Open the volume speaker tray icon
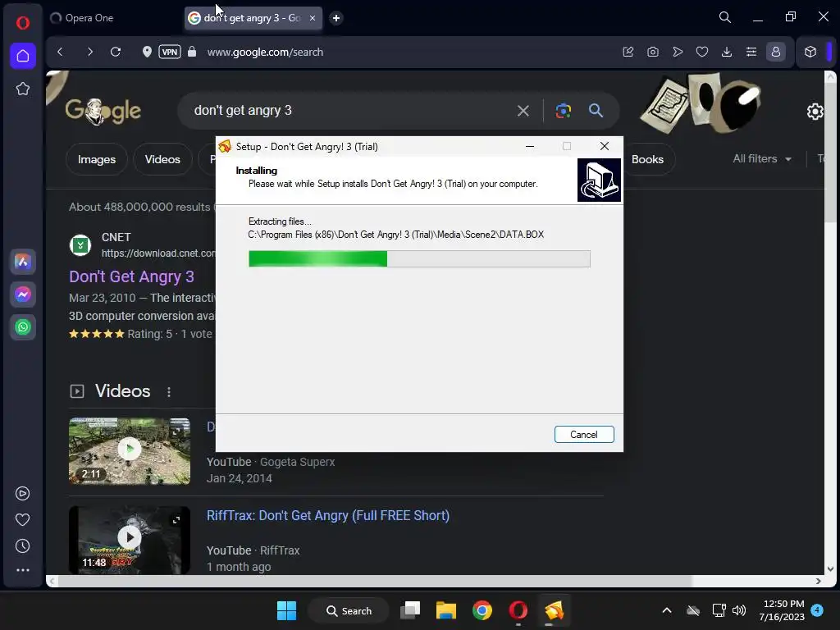 [x=739, y=610]
